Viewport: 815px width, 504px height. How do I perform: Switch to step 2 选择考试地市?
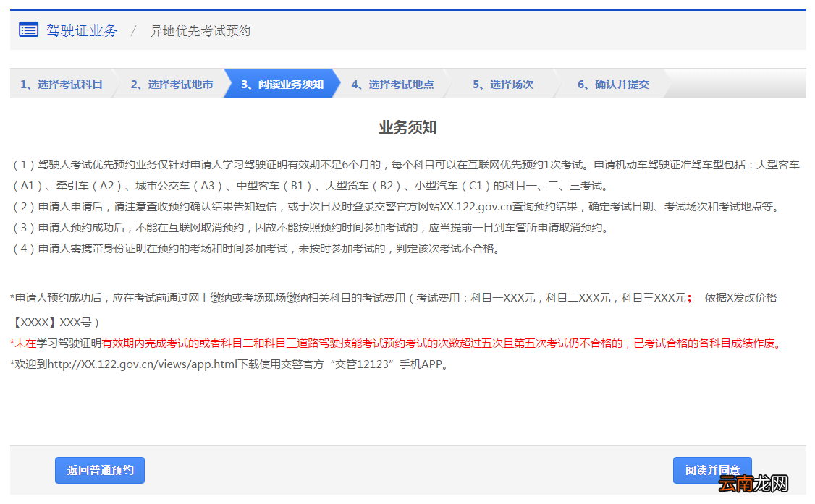click(x=174, y=83)
